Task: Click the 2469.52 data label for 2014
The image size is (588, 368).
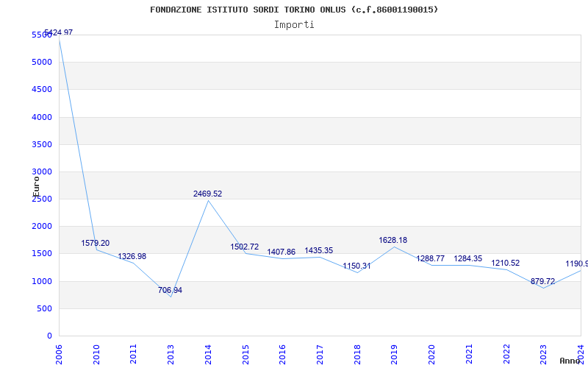Action: pyautogui.click(x=207, y=194)
